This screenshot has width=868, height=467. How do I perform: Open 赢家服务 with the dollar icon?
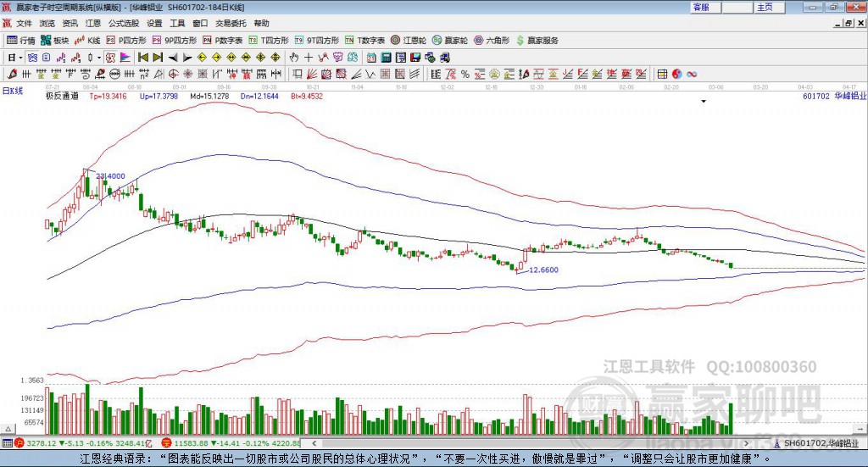click(537, 41)
